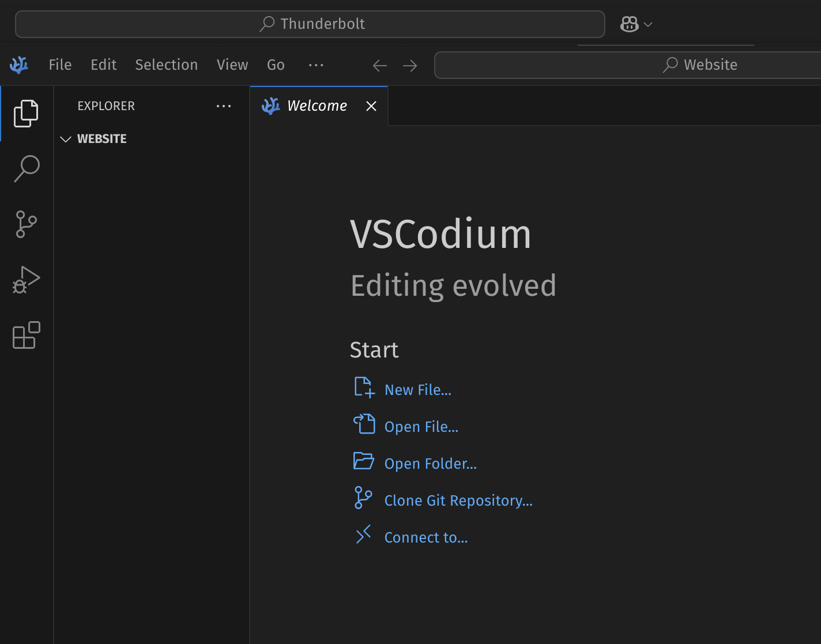Screen dimensions: 821x644
Task: Click the New File... link
Action: [417, 390]
